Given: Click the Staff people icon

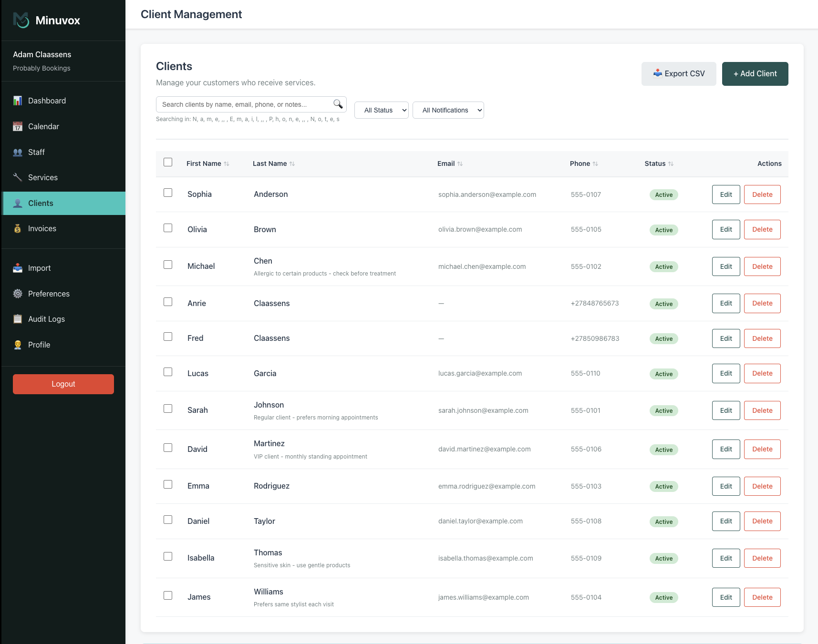Looking at the screenshot, I should click(x=18, y=152).
